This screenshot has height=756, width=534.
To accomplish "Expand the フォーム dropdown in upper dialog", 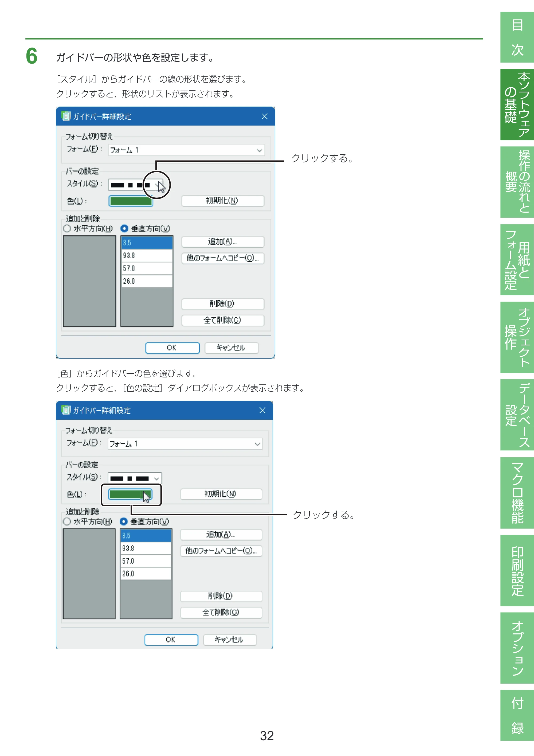I will pos(259,150).
